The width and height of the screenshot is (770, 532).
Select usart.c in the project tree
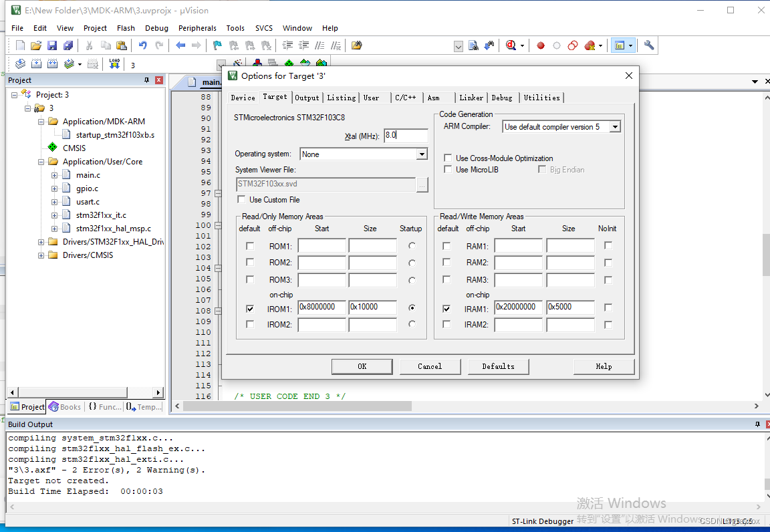[x=88, y=202]
